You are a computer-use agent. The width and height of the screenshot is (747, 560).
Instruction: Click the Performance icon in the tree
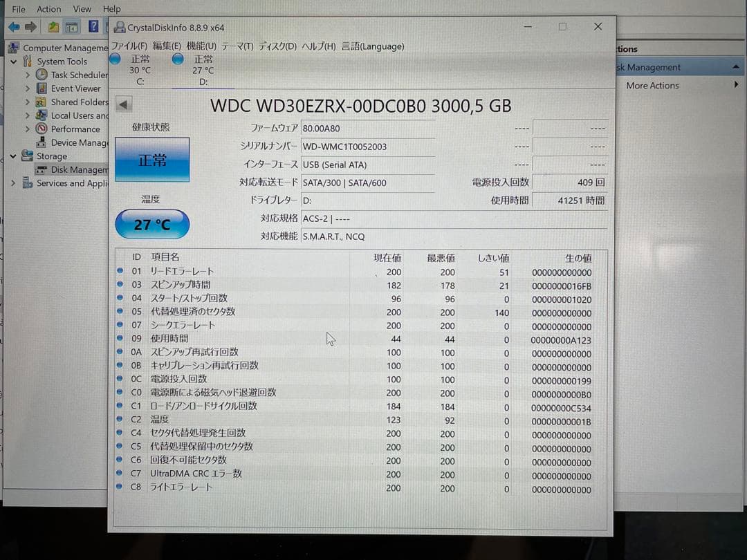point(42,129)
